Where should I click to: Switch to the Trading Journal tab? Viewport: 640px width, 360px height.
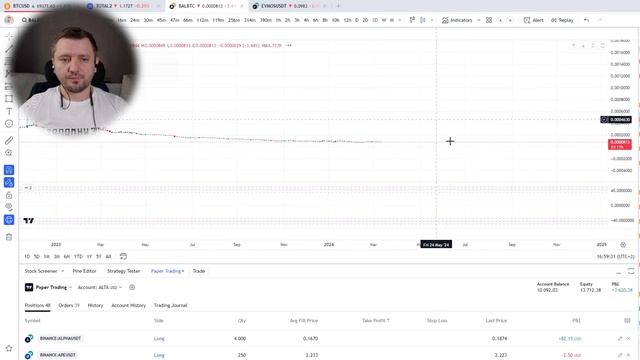click(171, 305)
